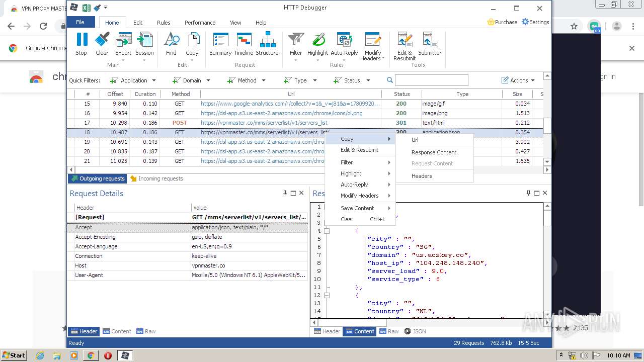Switch to the Performance ribbon tab

pos(200,23)
